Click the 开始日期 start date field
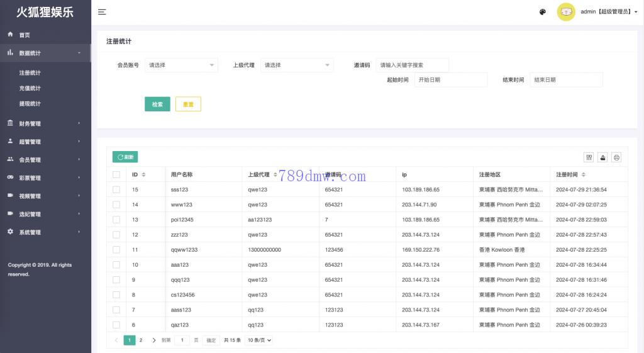 pos(450,80)
